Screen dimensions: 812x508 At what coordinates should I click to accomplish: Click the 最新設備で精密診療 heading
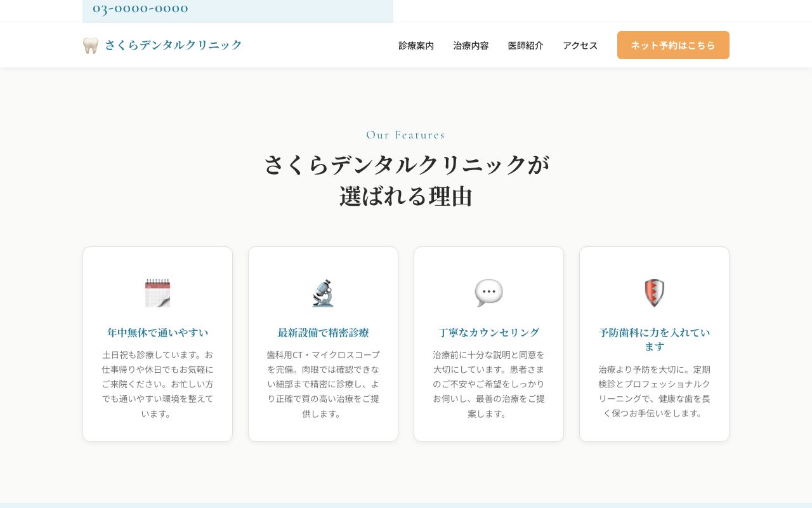323,332
